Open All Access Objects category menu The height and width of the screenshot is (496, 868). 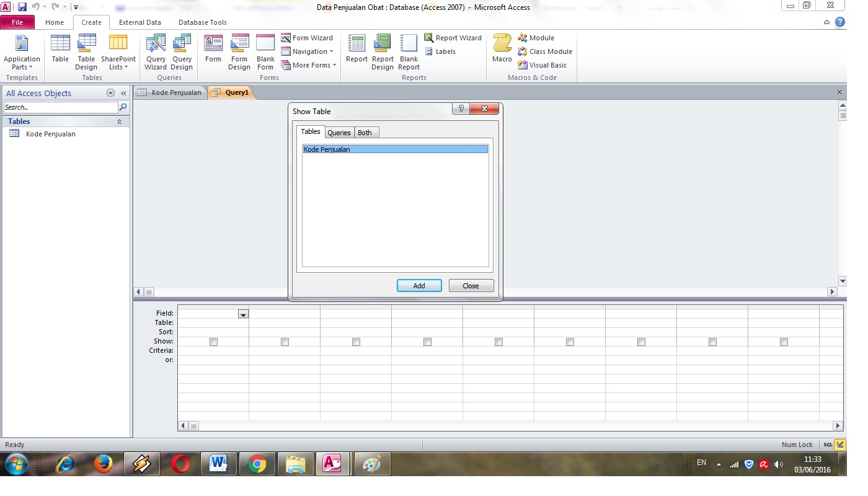coord(111,93)
